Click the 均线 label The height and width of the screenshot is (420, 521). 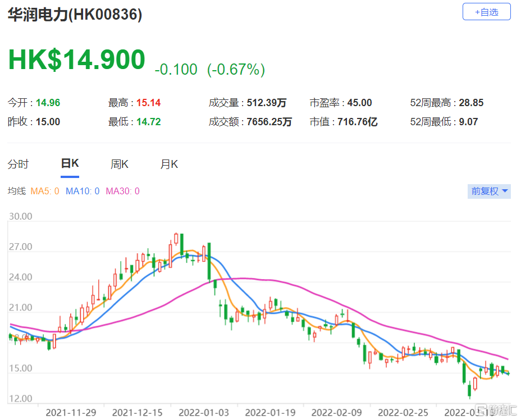[16, 191]
